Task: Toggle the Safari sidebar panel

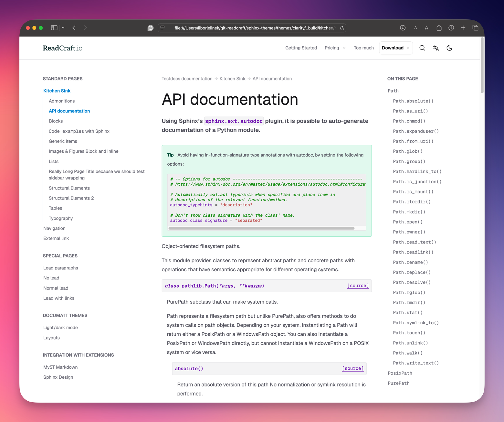Action: tap(54, 28)
